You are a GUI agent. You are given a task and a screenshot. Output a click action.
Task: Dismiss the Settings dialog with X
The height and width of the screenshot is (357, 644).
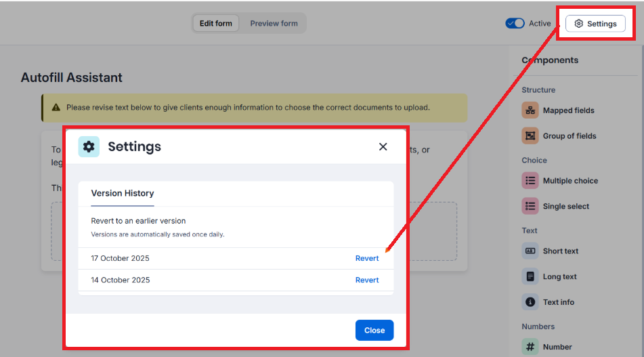pos(383,147)
